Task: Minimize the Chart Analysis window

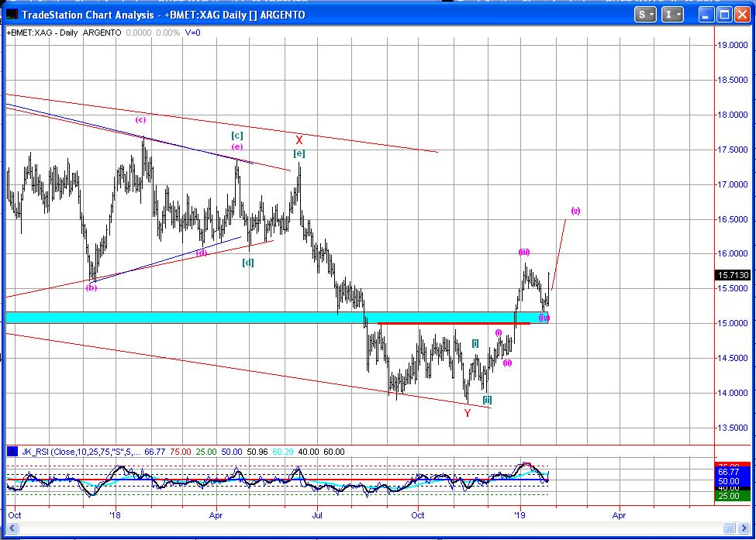Action: pyautogui.click(x=706, y=15)
